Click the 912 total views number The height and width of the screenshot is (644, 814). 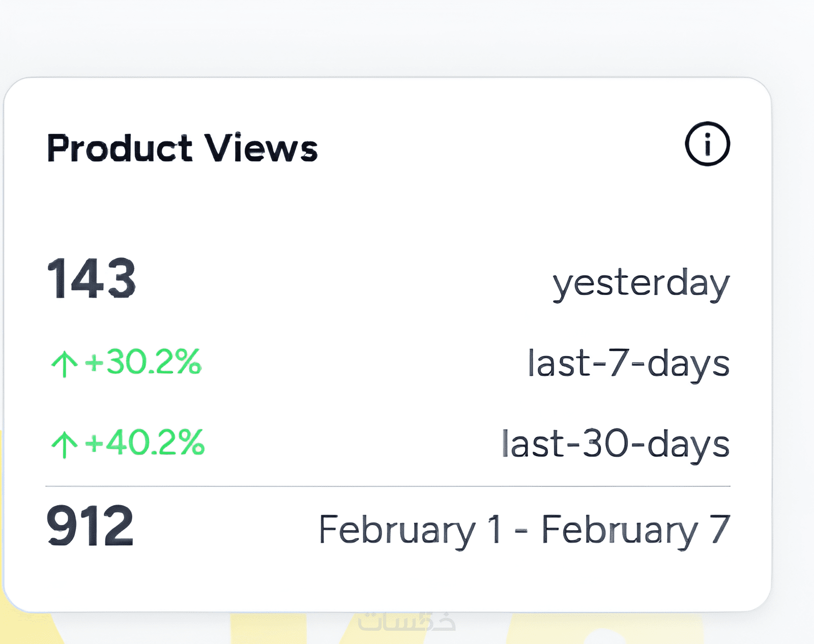click(x=90, y=526)
